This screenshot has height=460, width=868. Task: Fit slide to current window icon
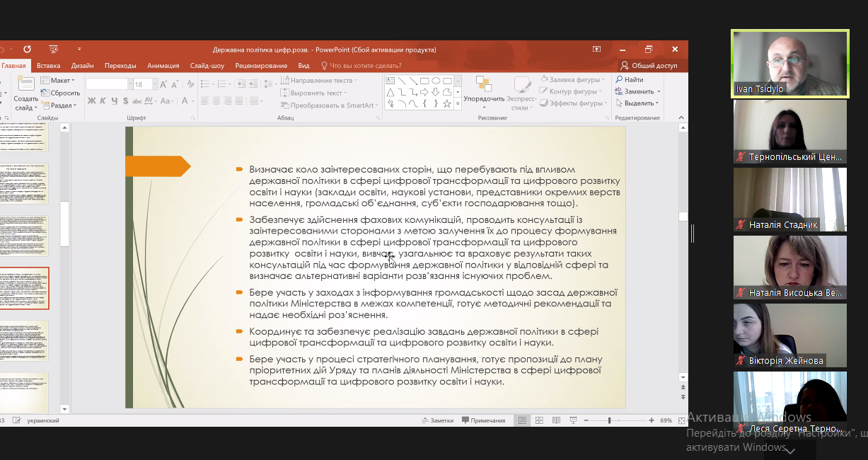coord(682,420)
